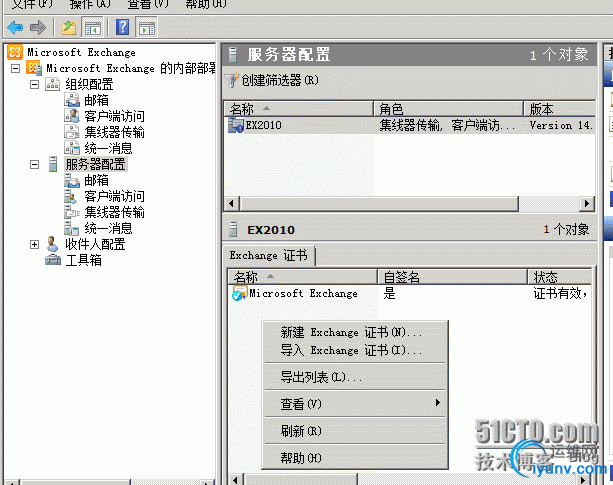613x485 pixels.
Task: Click the 邮箱 icon under 服务器配置
Action: click(x=72, y=180)
